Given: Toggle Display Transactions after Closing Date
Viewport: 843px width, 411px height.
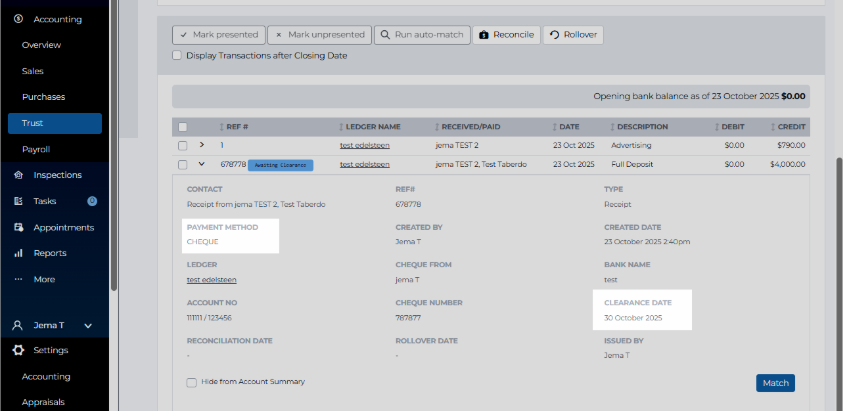Looking at the screenshot, I should tap(177, 55).
